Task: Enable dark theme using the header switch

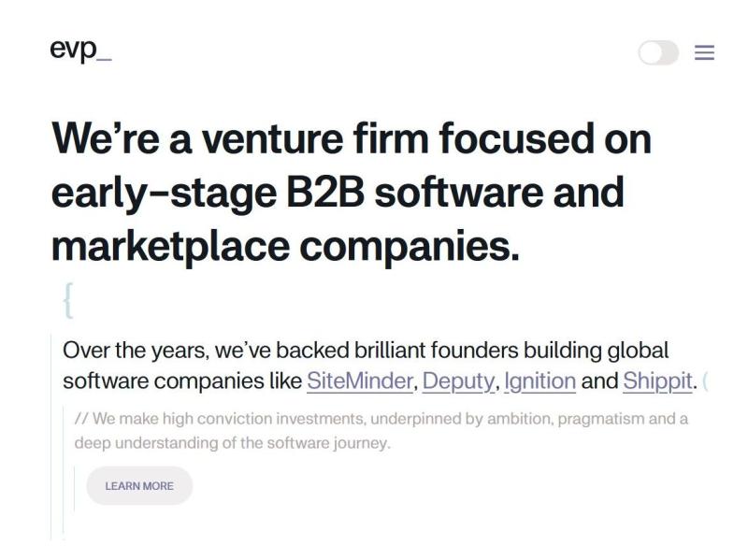Action: 660,53
